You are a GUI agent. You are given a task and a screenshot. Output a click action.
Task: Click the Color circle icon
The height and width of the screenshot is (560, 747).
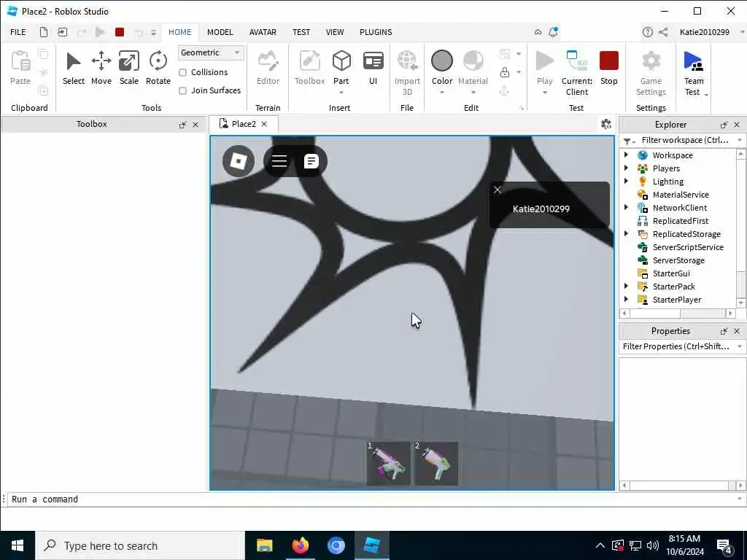pos(441,61)
